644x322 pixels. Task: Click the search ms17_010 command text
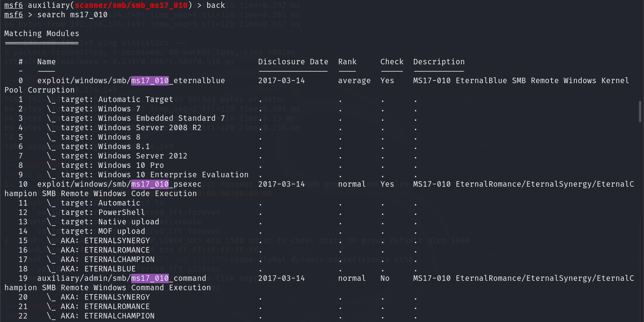click(72, 15)
